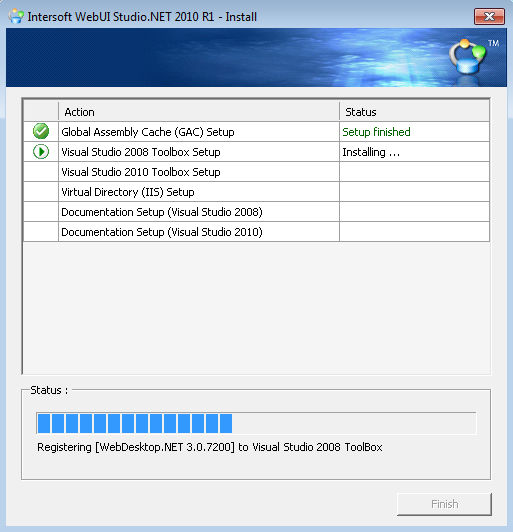Select the Status column header
513x532 pixels.
pyautogui.click(x=414, y=112)
